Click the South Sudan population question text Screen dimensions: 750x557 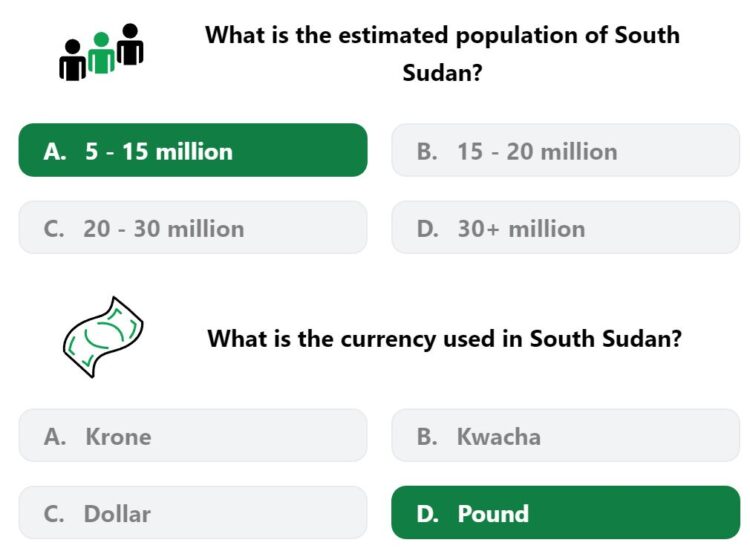tap(442, 54)
